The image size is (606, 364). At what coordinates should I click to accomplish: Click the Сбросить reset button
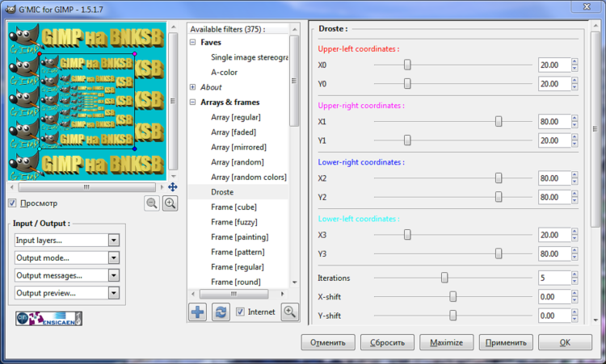[x=387, y=342]
